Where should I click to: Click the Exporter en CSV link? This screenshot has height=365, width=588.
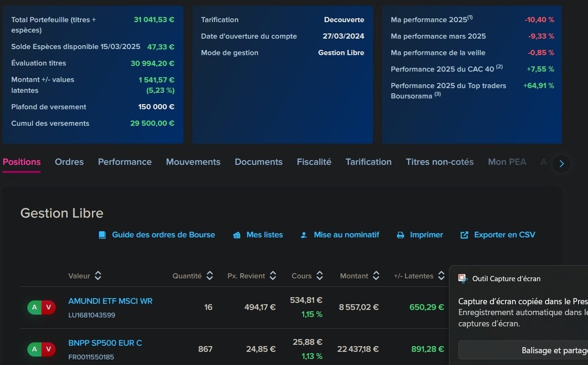click(x=505, y=235)
